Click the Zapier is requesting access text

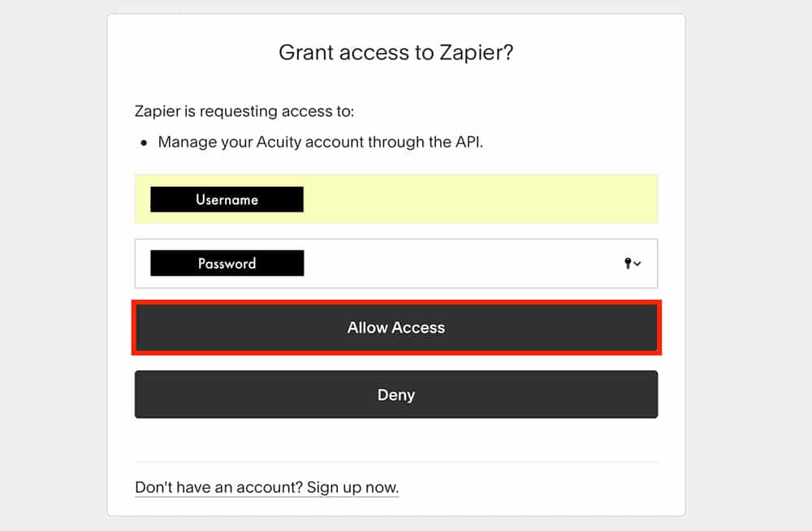244,111
